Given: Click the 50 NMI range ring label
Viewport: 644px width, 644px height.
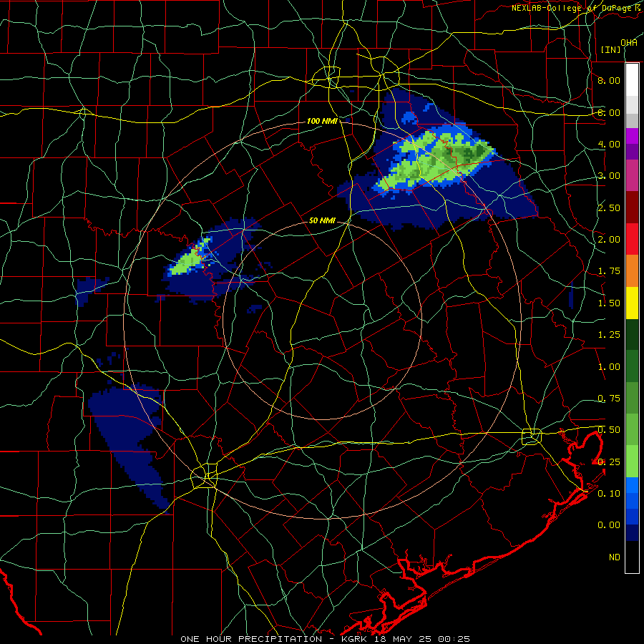Looking at the screenshot, I should point(322,220).
